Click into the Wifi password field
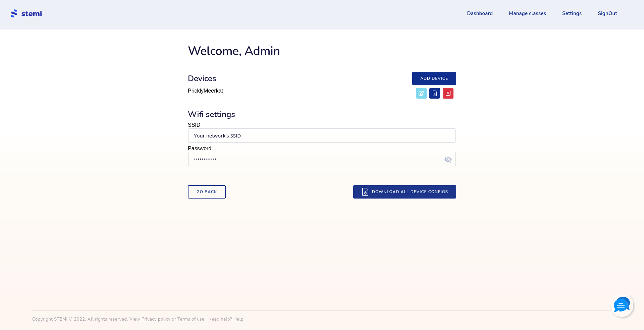 [315, 159]
